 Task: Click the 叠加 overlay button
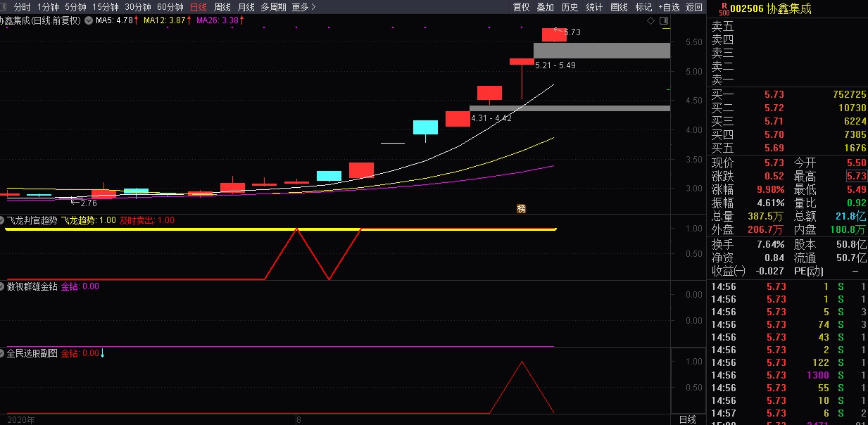tap(546, 7)
